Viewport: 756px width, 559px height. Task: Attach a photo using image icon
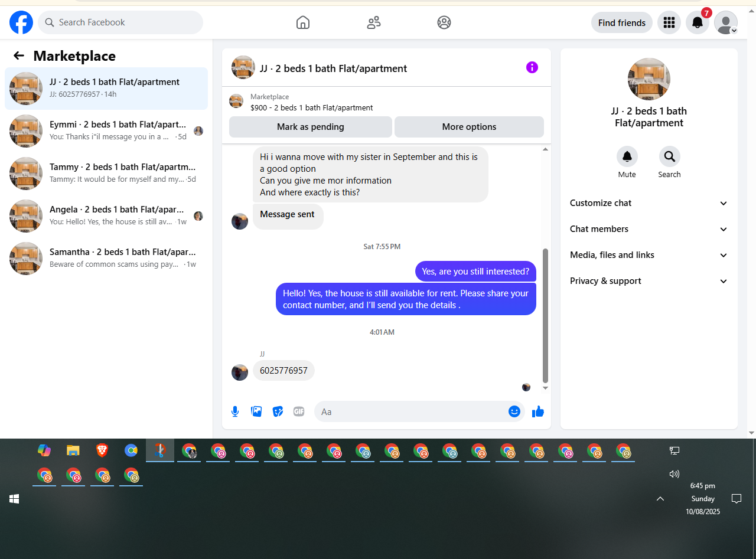[256, 411]
